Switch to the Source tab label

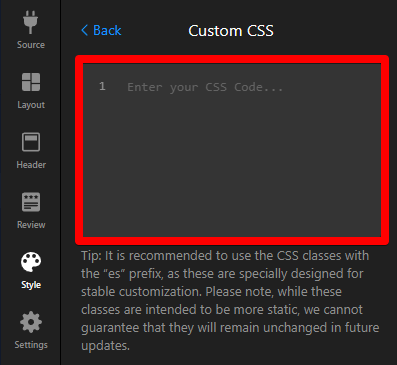(31, 45)
